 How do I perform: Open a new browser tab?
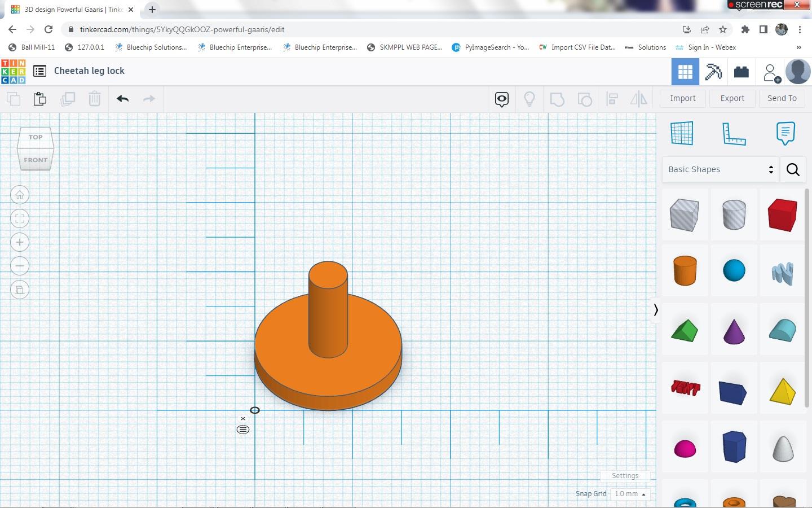(x=152, y=10)
